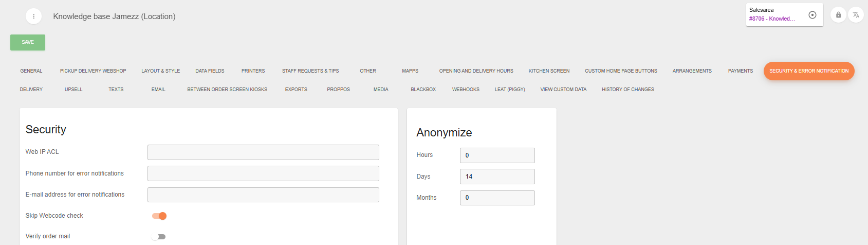This screenshot has height=245, width=868.
Task: Click the Anonymize Days field
Action: pyautogui.click(x=497, y=177)
